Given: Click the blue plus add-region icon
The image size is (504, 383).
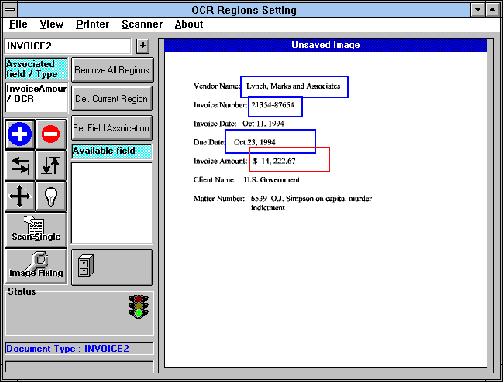Looking at the screenshot, I should [x=20, y=134].
